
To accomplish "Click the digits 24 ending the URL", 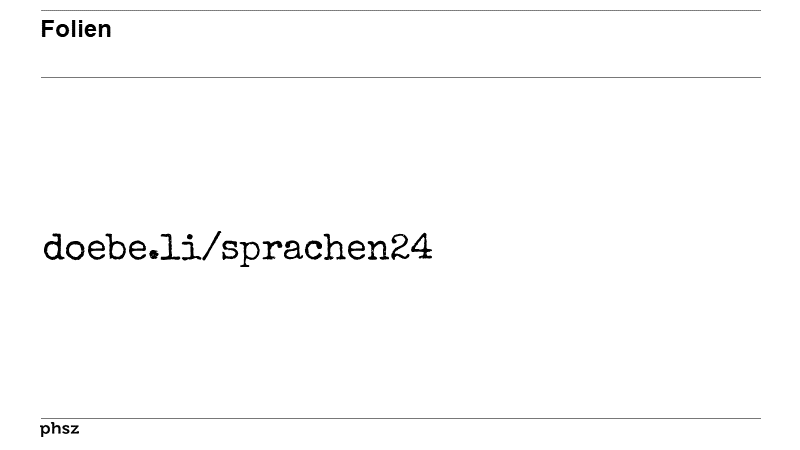I will (412, 247).
